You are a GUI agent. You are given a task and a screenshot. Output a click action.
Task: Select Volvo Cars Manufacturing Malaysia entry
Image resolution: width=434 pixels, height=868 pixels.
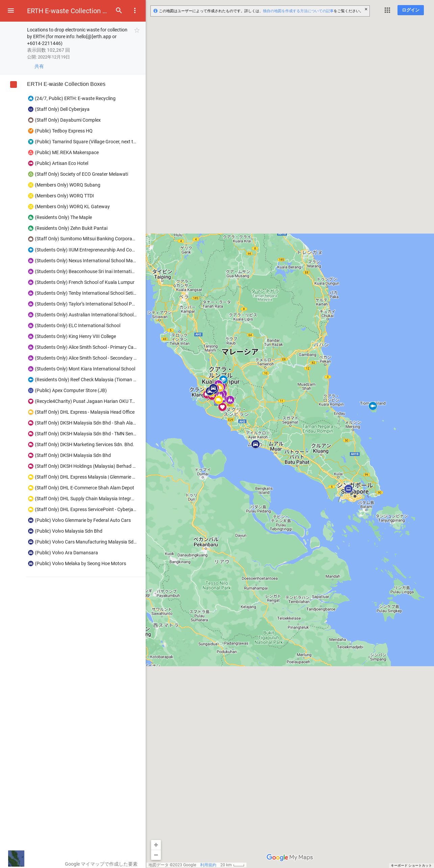tap(82, 542)
